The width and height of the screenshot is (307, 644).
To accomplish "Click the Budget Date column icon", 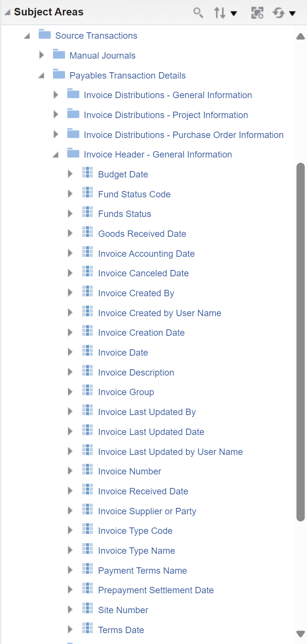I will [x=88, y=173].
